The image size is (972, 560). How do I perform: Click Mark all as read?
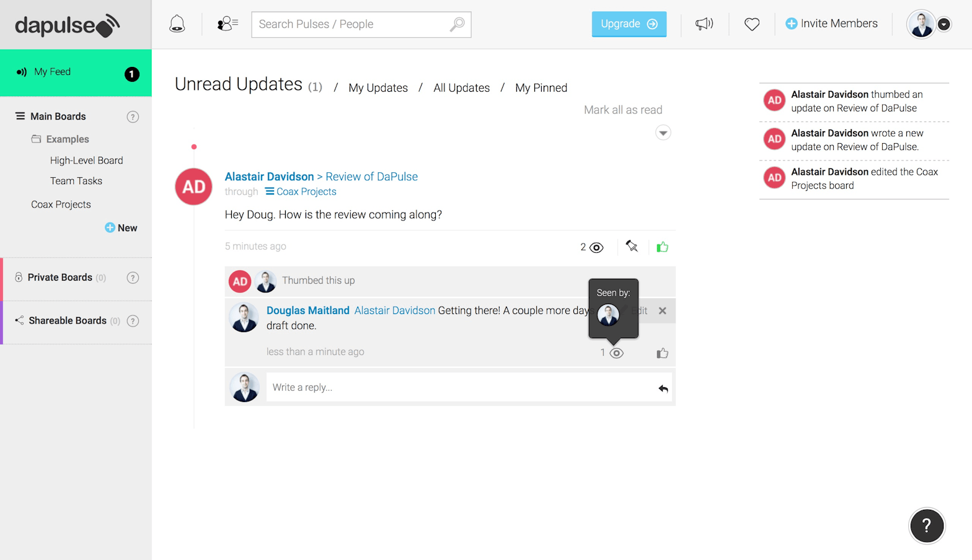pyautogui.click(x=622, y=110)
